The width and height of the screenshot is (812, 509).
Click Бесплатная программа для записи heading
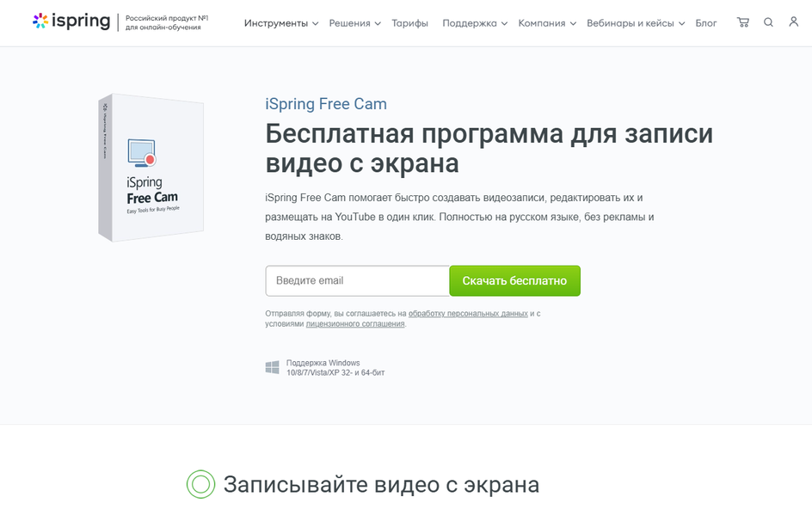click(489, 148)
